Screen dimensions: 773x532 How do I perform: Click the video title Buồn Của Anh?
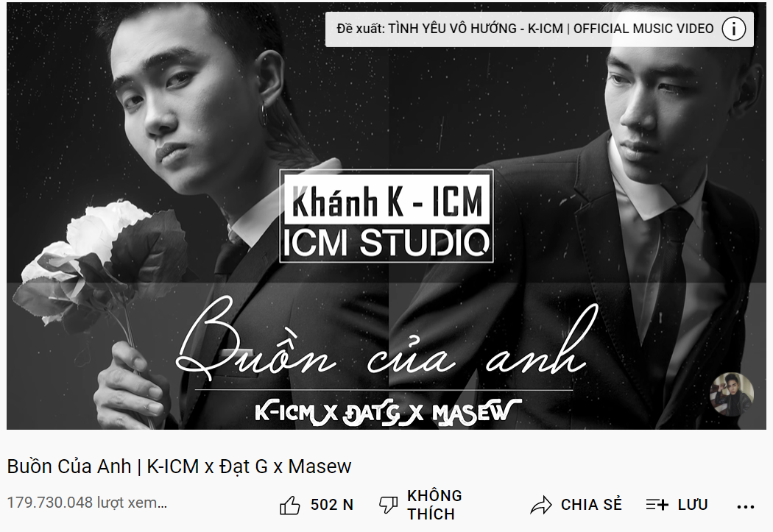[179, 467]
